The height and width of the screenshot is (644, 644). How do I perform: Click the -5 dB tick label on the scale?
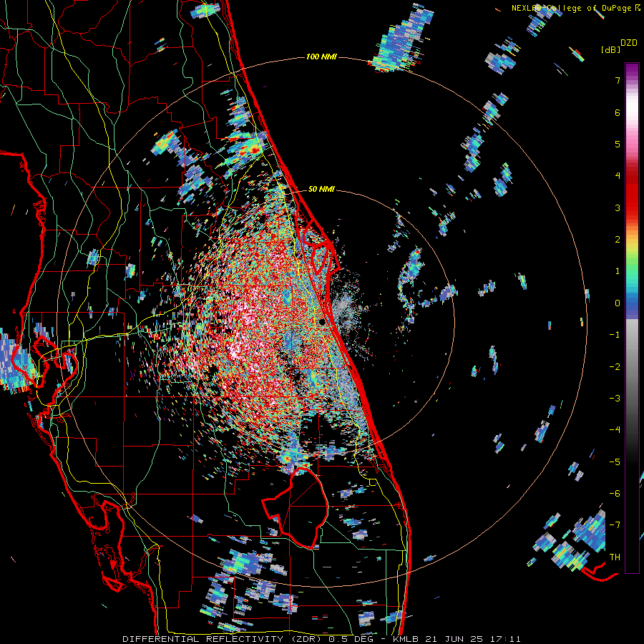click(x=615, y=462)
